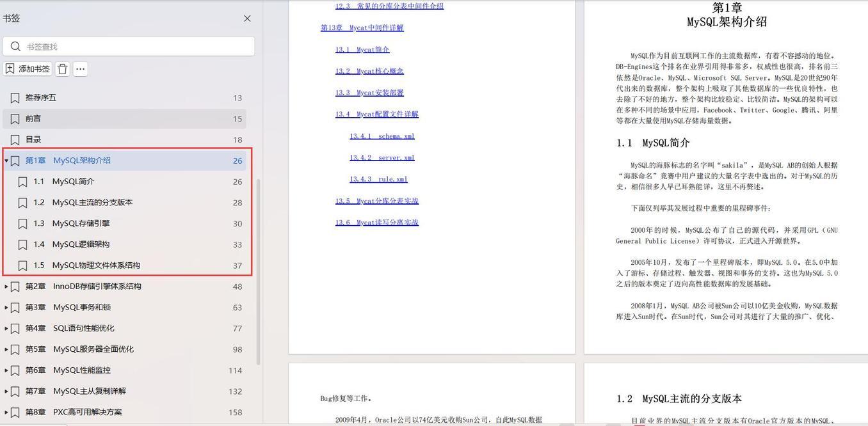
Task: Click the 第1章 title on the page
Action: point(727,8)
